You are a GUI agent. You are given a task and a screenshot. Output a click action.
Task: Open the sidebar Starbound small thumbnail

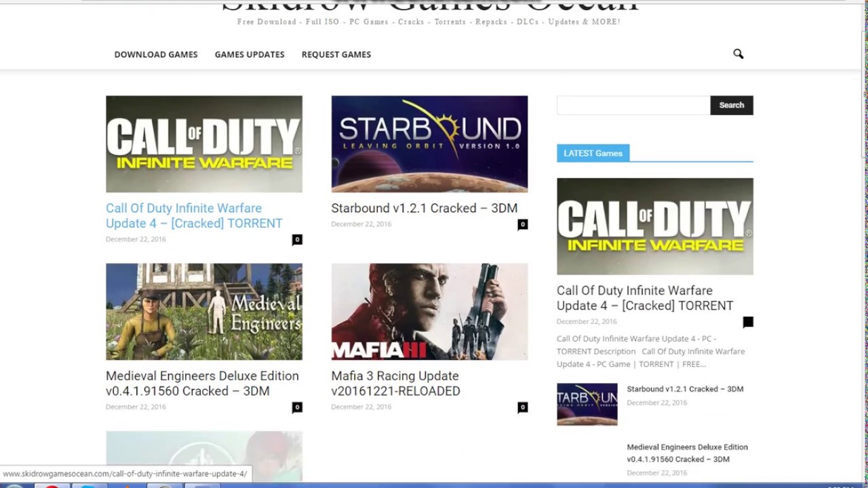[587, 404]
